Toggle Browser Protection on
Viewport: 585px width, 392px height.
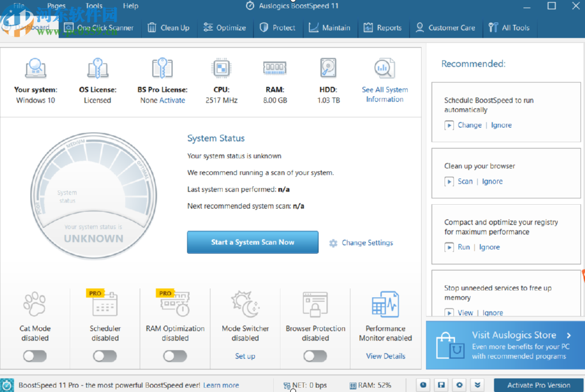(315, 356)
